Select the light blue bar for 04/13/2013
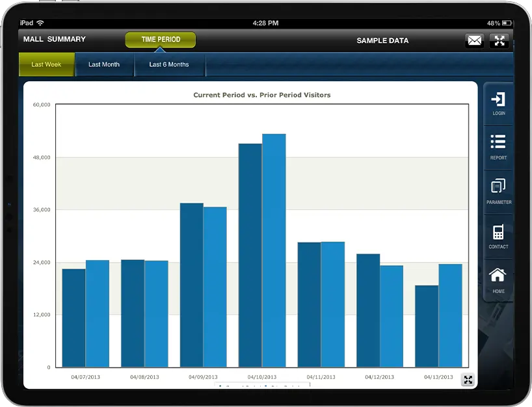Image resolution: width=532 pixels, height=407 pixels. point(450,315)
